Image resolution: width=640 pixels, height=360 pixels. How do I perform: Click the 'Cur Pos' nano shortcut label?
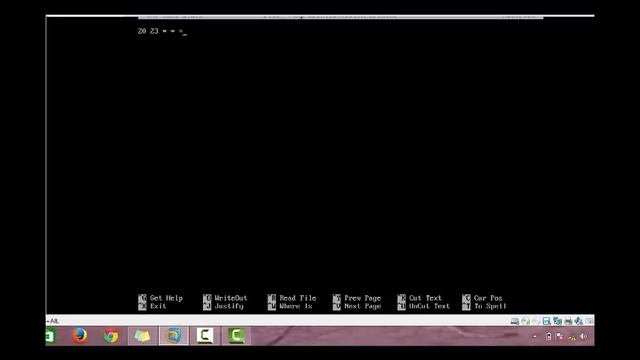488,298
